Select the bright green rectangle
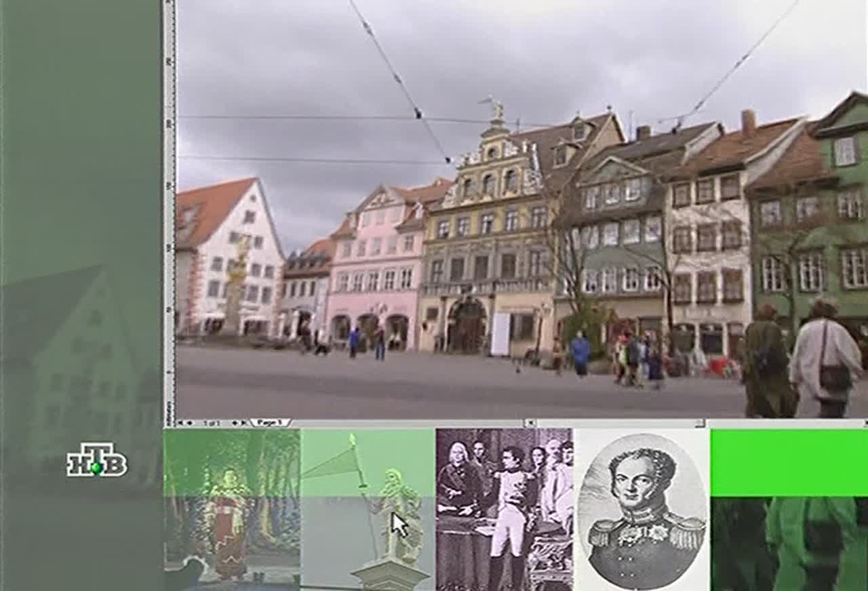This screenshot has height=591, width=868. click(x=789, y=462)
